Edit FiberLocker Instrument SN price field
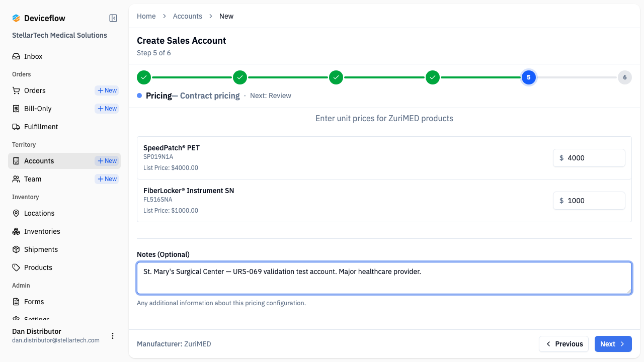 [589, 201]
